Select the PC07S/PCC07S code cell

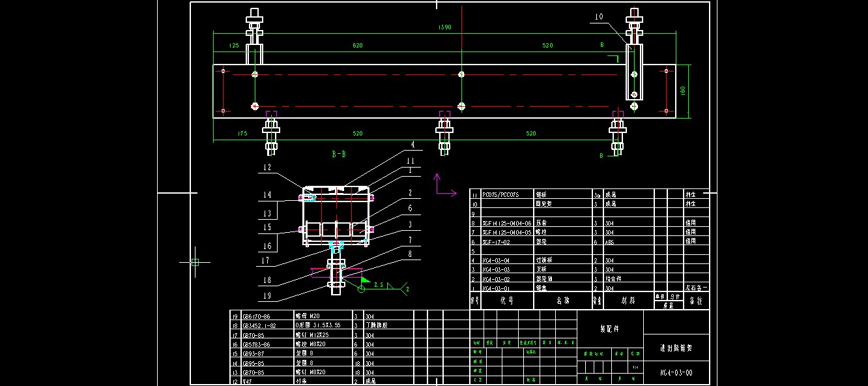(x=500, y=195)
